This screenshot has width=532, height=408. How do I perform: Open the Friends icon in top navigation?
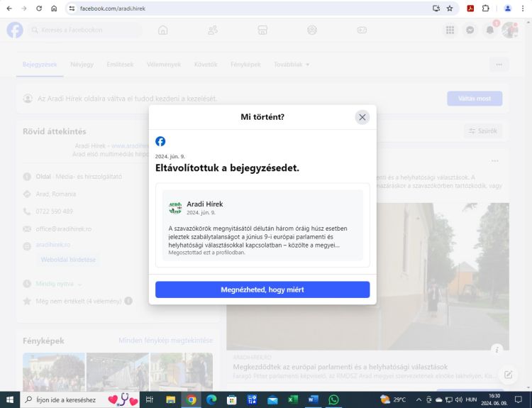[213, 31]
